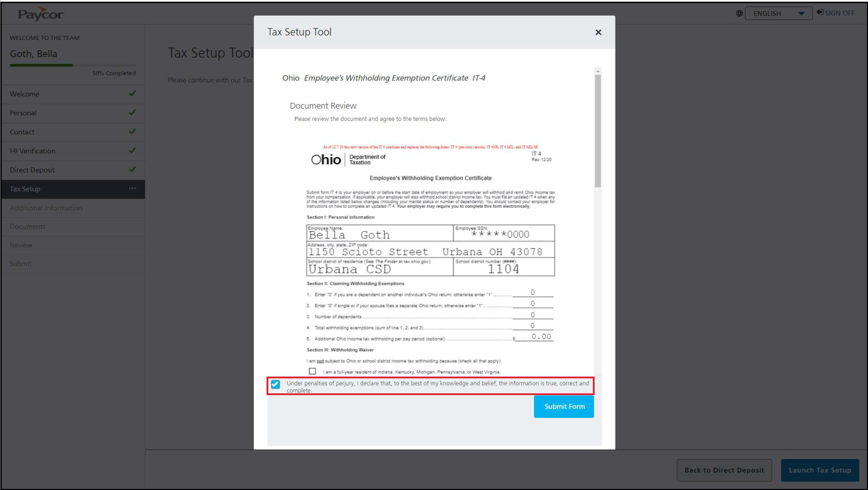This screenshot has width=868, height=490.
Task: Click the Ohio Department of Taxation logo
Action: 348,159
